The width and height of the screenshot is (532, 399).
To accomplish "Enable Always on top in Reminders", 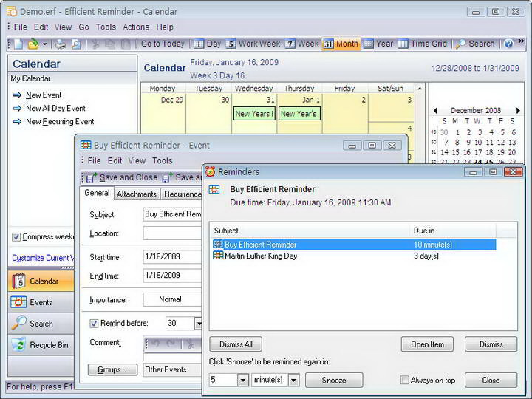I will click(x=404, y=381).
